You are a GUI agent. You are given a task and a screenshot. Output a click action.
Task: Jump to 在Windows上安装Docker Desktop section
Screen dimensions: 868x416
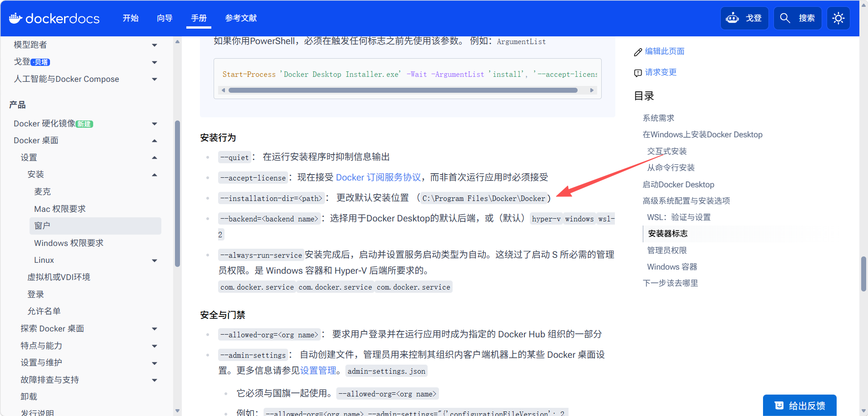tap(703, 135)
